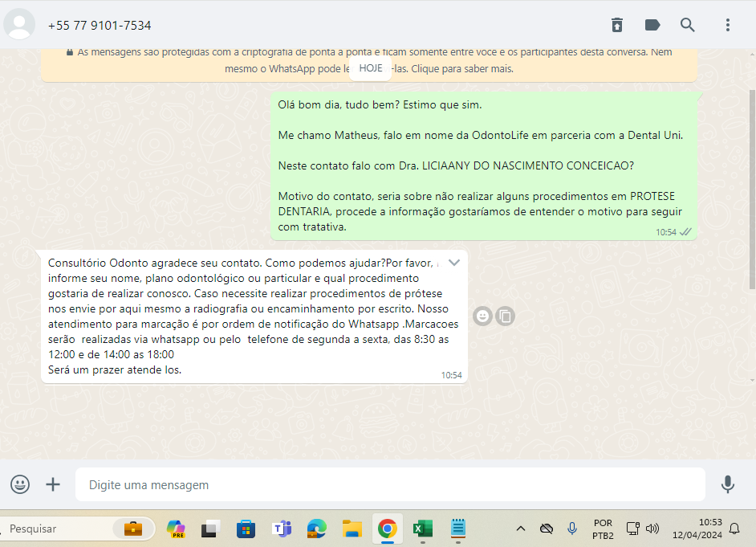The image size is (756, 547).
Task: Record a voice message with microphone
Action: 728,484
